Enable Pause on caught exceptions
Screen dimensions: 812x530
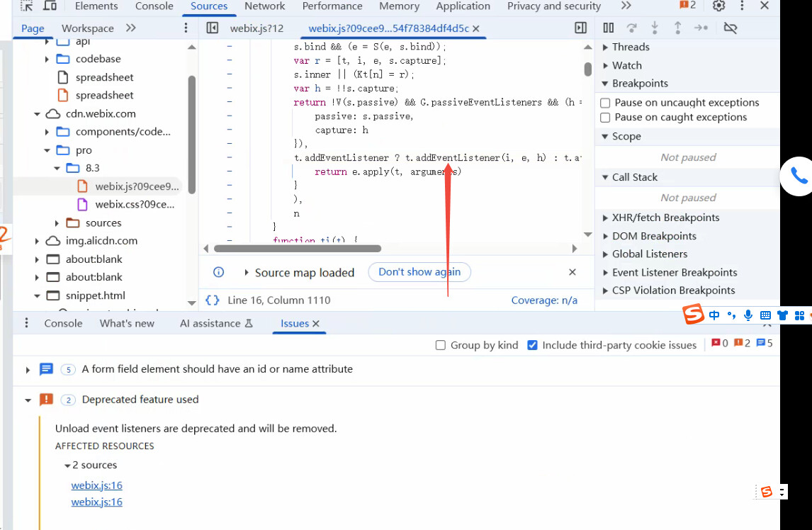605,117
